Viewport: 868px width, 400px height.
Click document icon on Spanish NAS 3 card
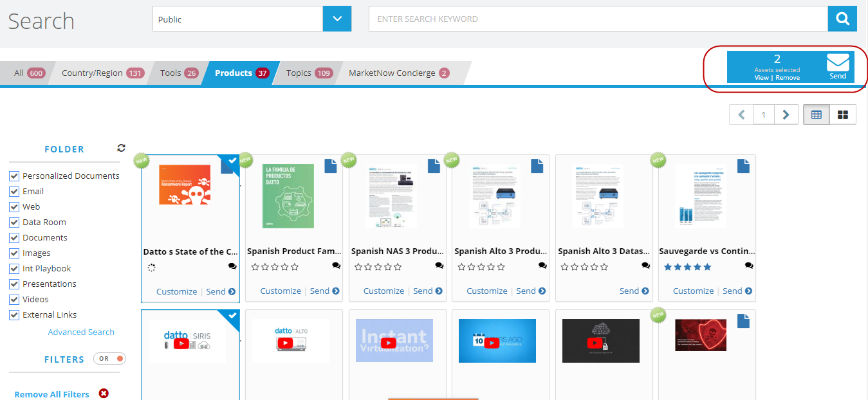[434, 166]
